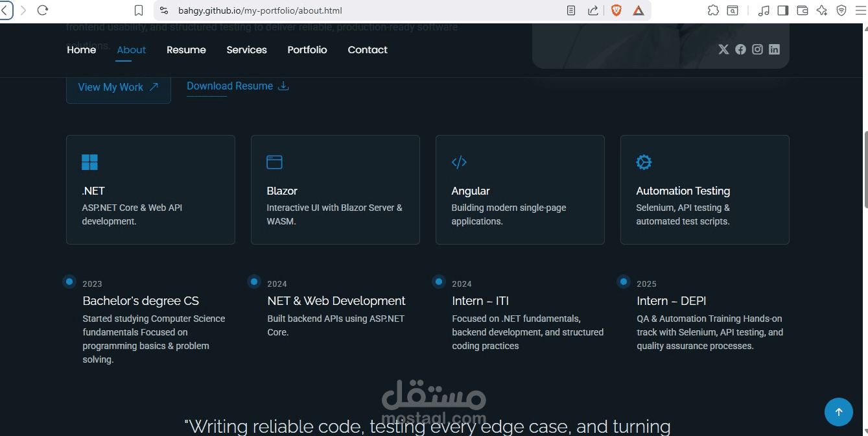Screen dimensions: 868x436
Task: Click the 2023 timeline marker dot
Action: coord(69,282)
